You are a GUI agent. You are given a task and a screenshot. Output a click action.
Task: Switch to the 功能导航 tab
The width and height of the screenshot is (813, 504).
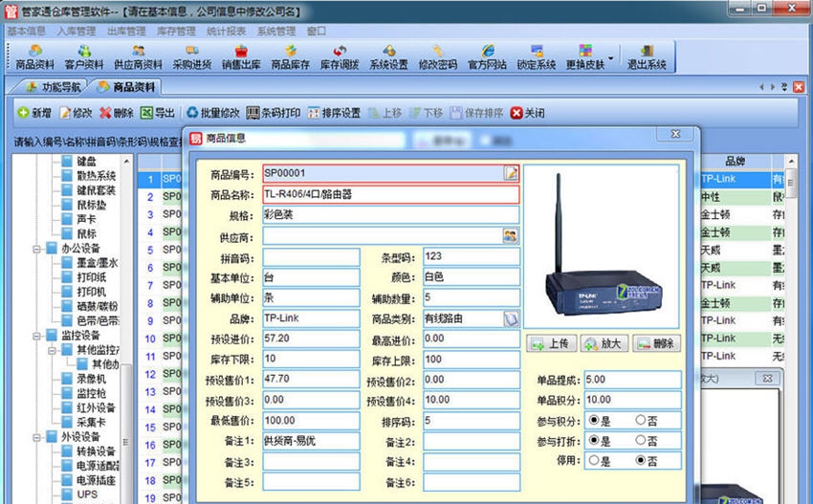54,87
